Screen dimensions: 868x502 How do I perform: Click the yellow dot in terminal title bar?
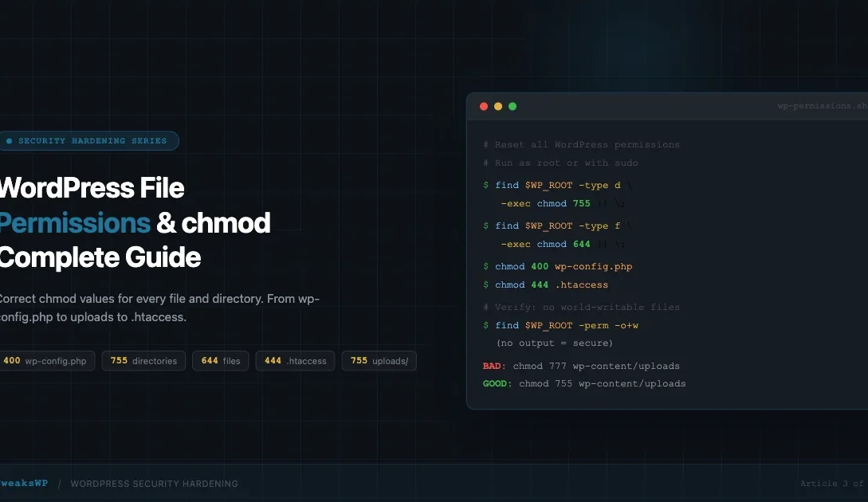pyautogui.click(x=498, y=106)
